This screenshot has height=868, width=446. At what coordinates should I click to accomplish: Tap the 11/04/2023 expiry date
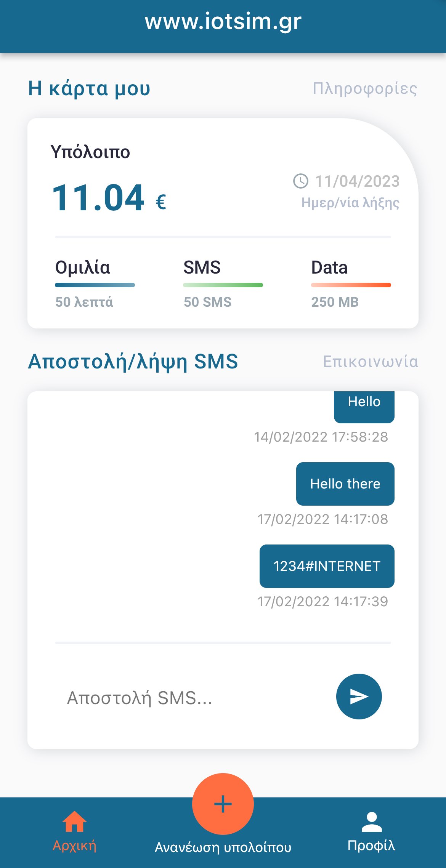pyautogui.click(x=357, y=181)
